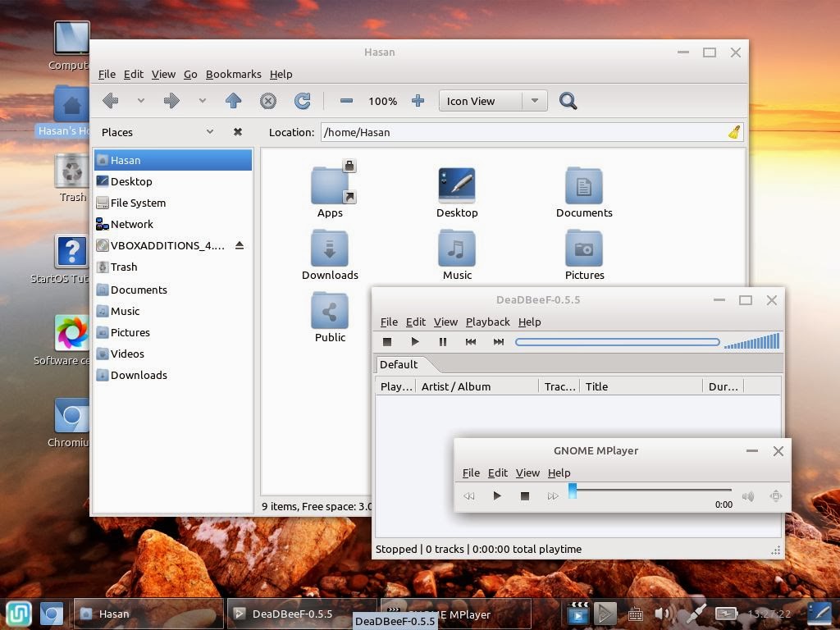Adjust DeaDBeeF volume bars
The height and width of the screenshot is (630, 840).
(751, 341)
